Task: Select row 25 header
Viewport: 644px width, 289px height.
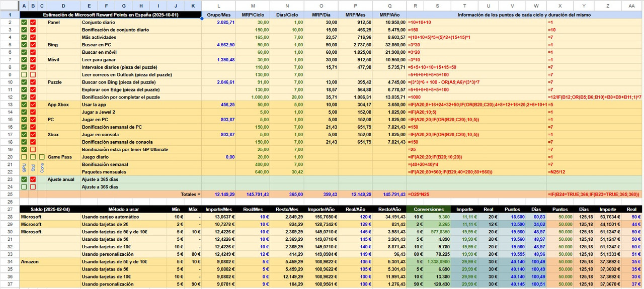Action: 10,194
